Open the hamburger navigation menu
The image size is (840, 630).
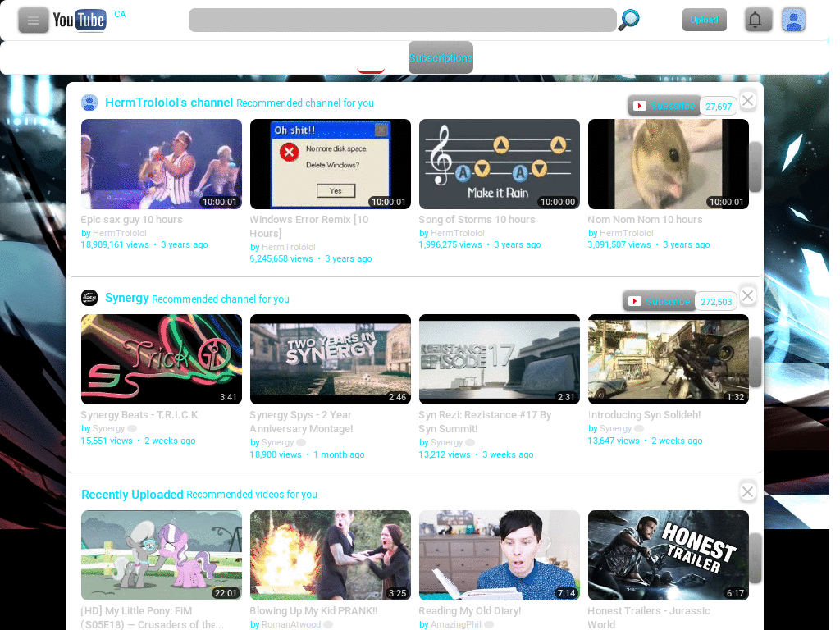tap(33, 20)
